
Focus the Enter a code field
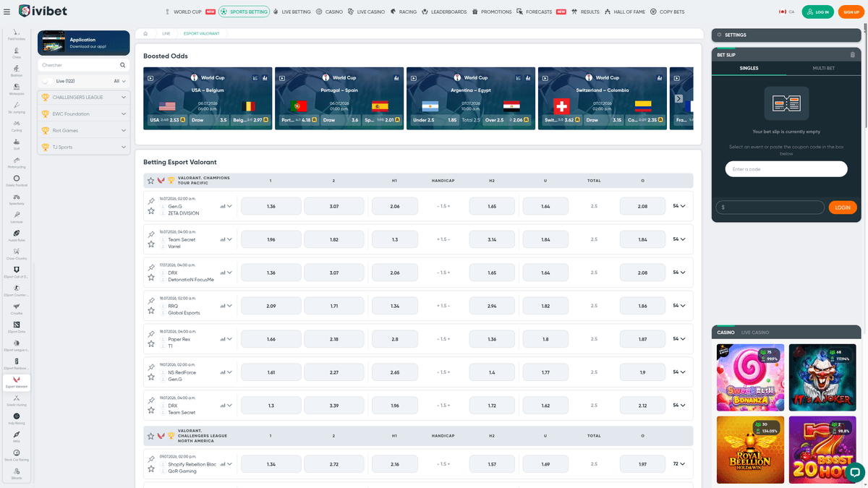pyautogui.click(x=786, y=169)
